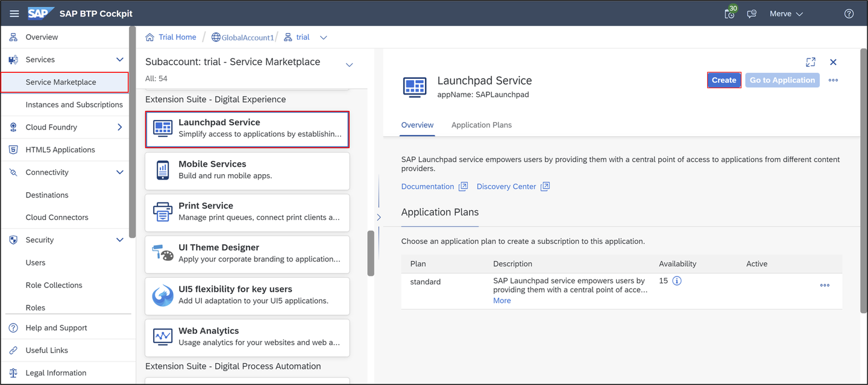Select the Web Analytics tile title
This screenshot has width=868, height=385.
pyautogui.click(x=209, y=331)
